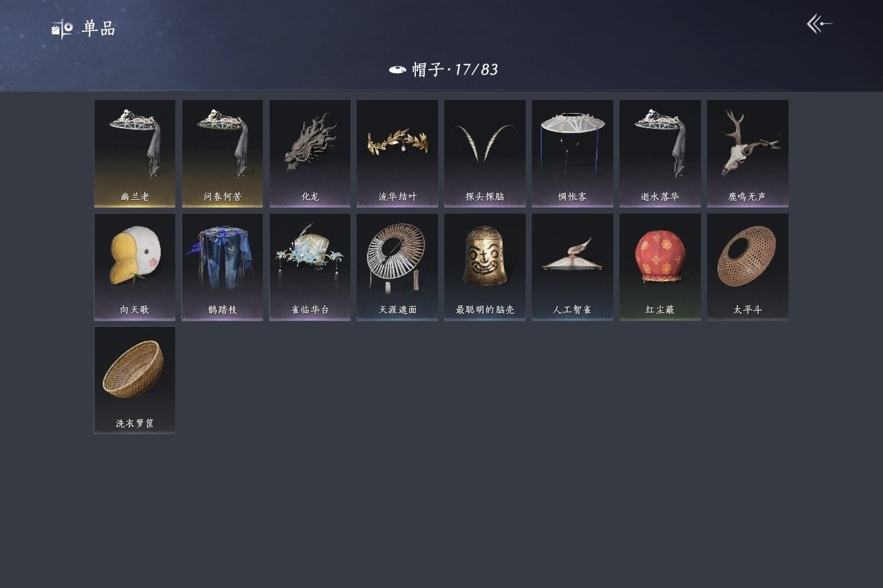This screenshot has height=588, width=883.
Task: Select the 人工智雀 bird hat
Action: [x=573, y=267]
